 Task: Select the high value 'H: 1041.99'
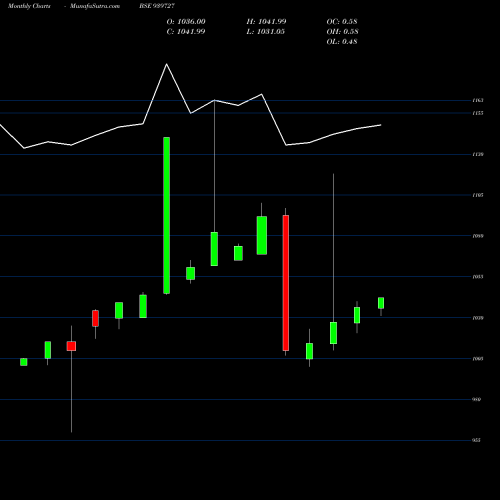pos(266,22)
